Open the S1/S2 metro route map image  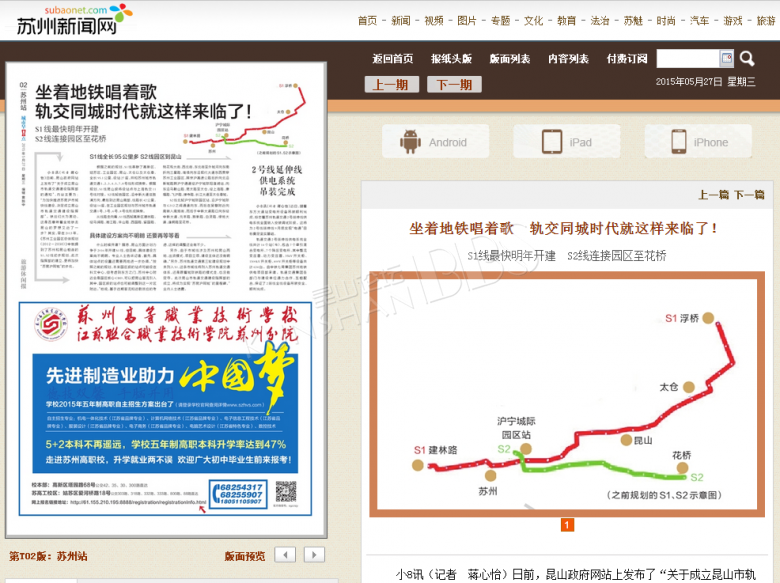click(567, 394)
